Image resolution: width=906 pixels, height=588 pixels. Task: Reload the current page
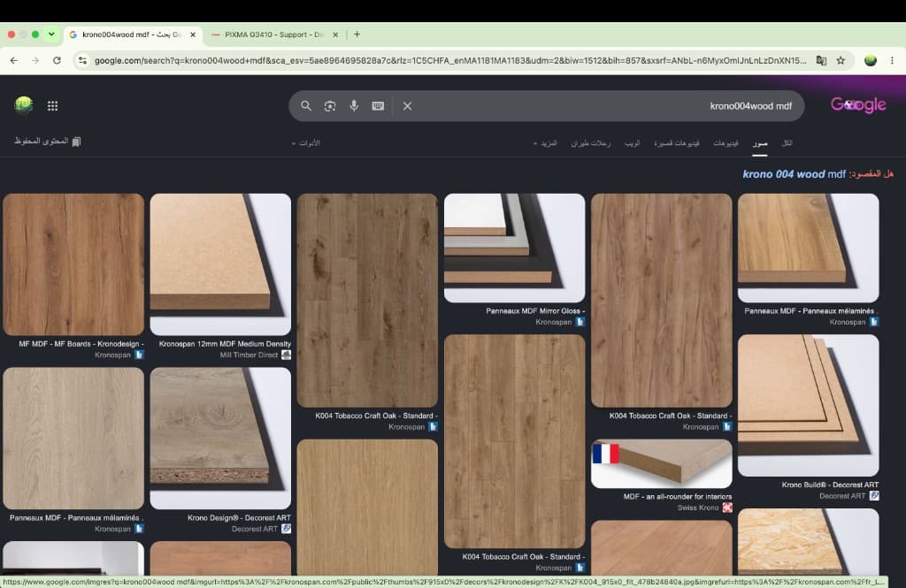57,60
